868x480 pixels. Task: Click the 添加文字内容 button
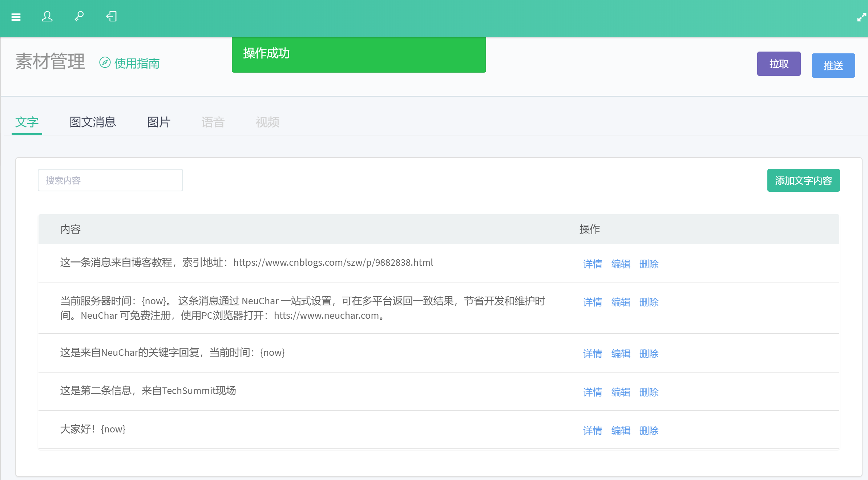point(803,180)
